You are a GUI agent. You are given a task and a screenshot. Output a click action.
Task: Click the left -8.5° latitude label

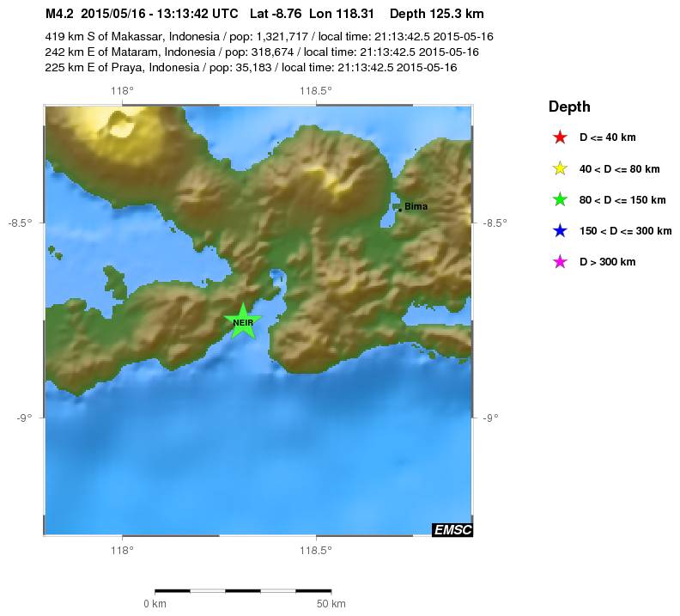(21, 223)
